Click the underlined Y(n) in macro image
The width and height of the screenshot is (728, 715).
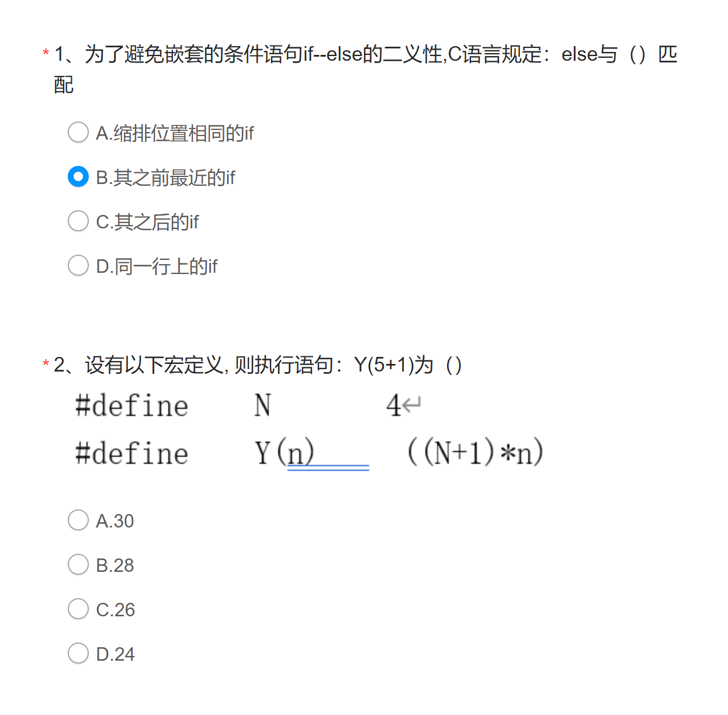point(285,453)
